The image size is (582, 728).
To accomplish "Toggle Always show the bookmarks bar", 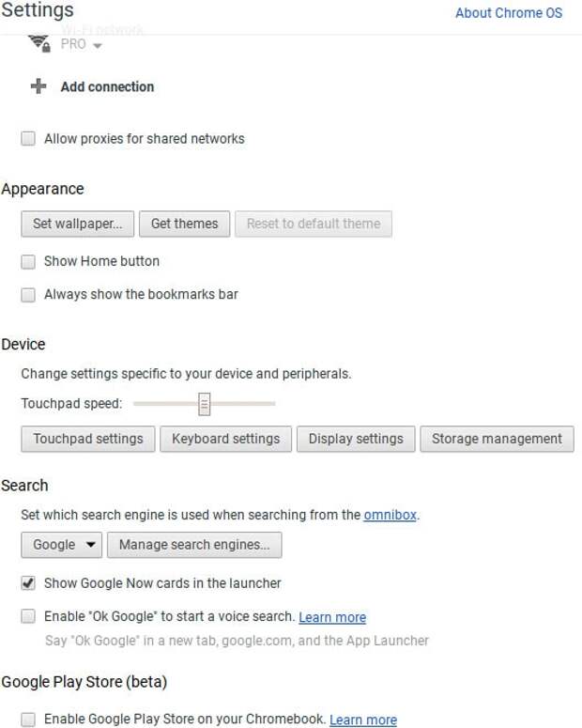I will 28,294.
